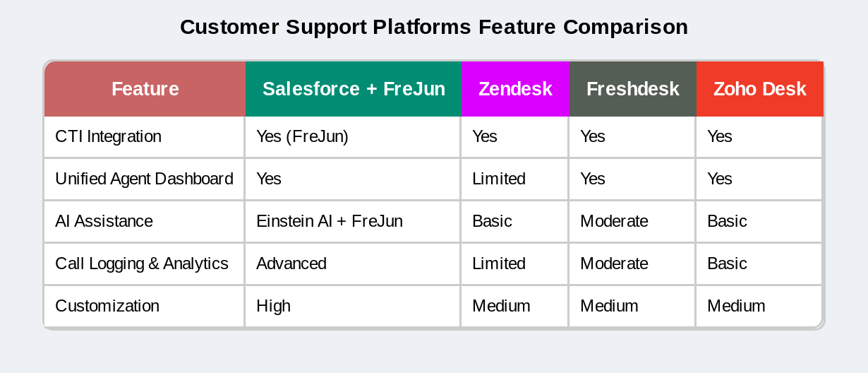Select the CTI Integration row label
Screen dimensions: 868x373
tap(108, 136)
